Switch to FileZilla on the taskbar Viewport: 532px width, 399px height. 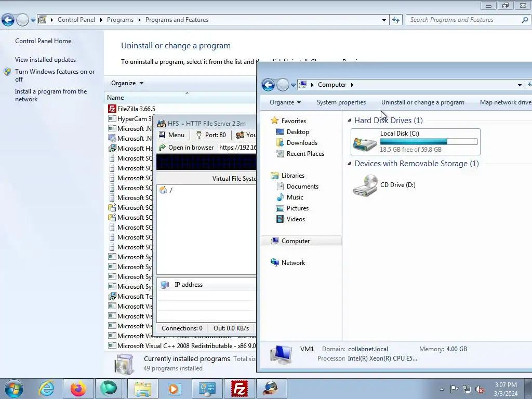[239, 389]
